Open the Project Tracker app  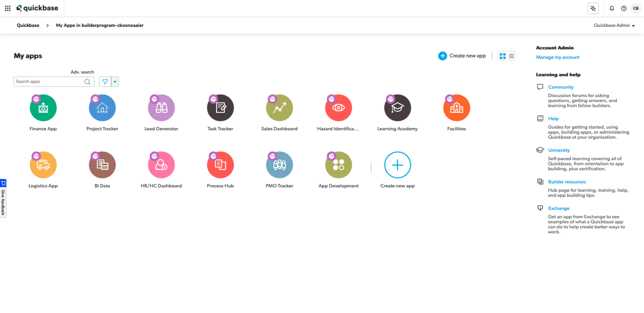pos(102,107)
